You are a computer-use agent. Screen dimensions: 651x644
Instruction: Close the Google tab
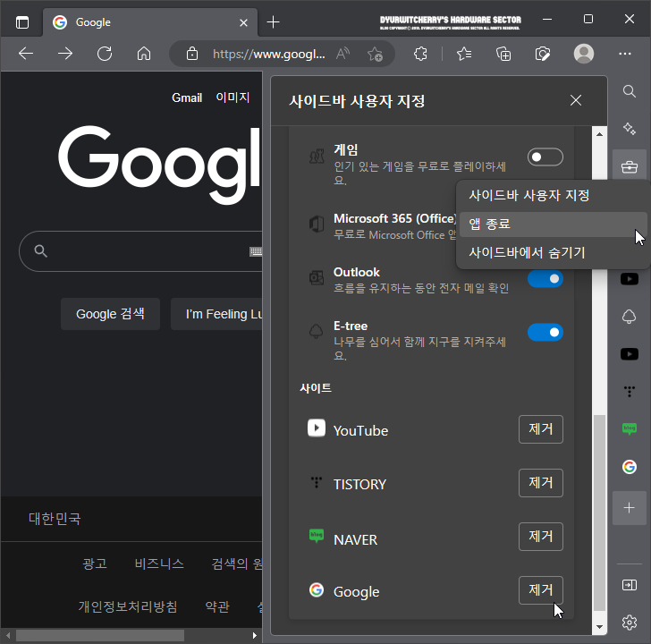point(244,23)
